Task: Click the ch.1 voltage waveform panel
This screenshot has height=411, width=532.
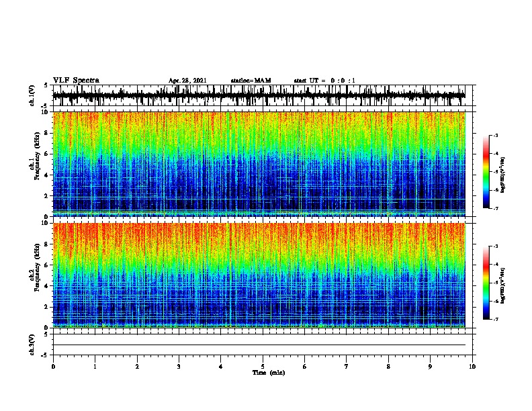Action: (x=263, y=95)
